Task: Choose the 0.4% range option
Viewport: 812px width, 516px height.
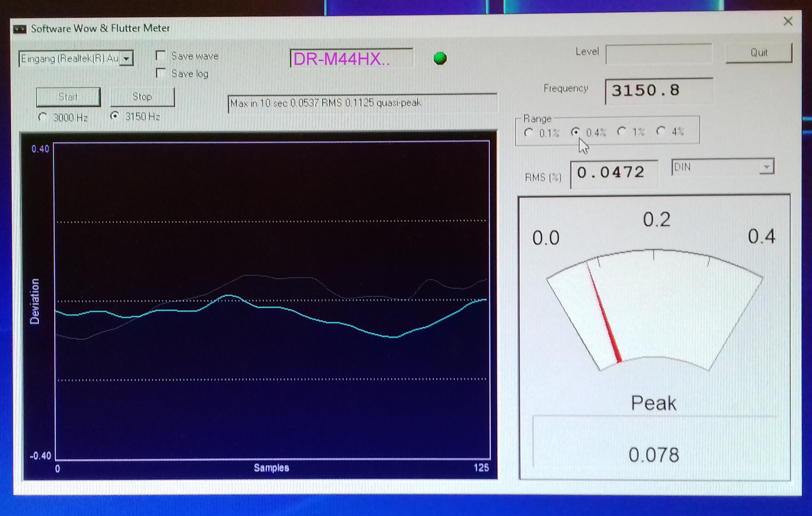Action: point(576,132)
